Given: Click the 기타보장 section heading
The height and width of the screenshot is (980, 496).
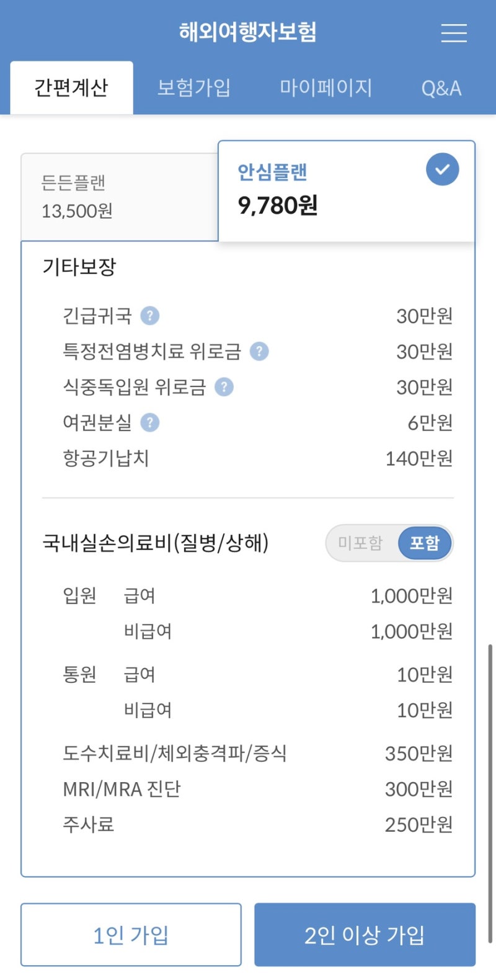Looking at the screenshot, I should click(79, 267).
